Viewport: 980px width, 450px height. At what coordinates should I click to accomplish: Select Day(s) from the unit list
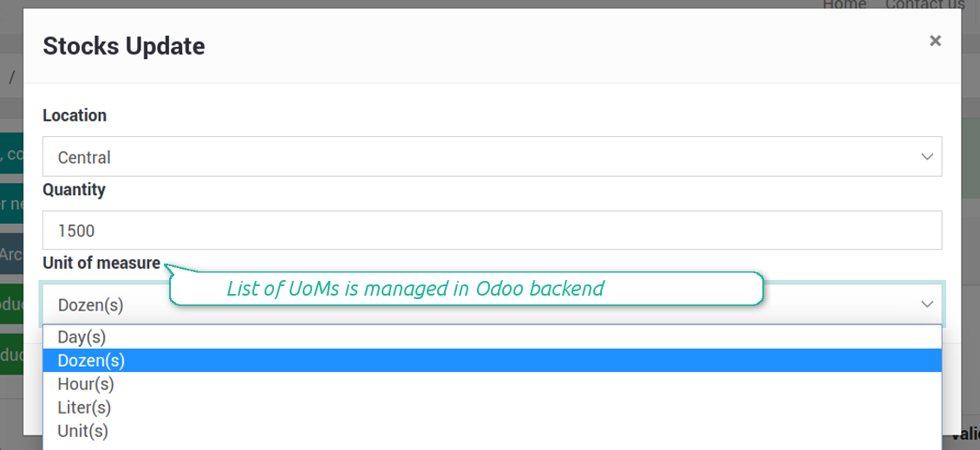(82, 337)
